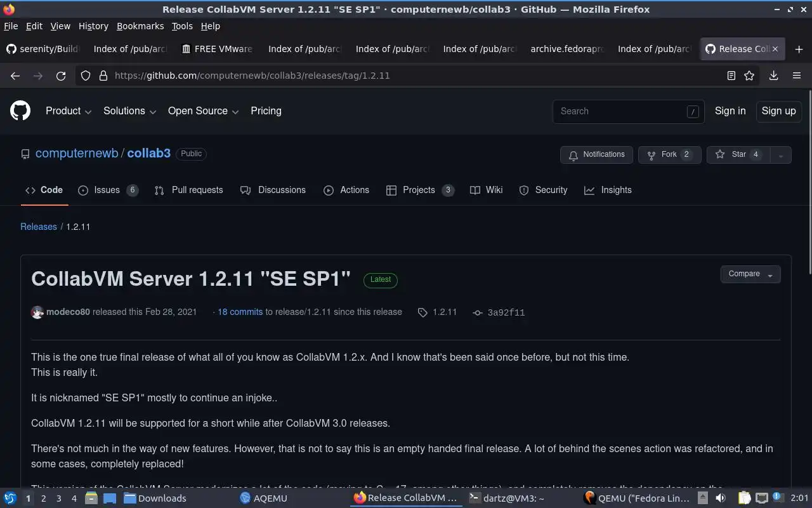The height and width of the screenshot is (508, 812).
Task: Bookmark this page with the star icon
Action: [749, 76]
